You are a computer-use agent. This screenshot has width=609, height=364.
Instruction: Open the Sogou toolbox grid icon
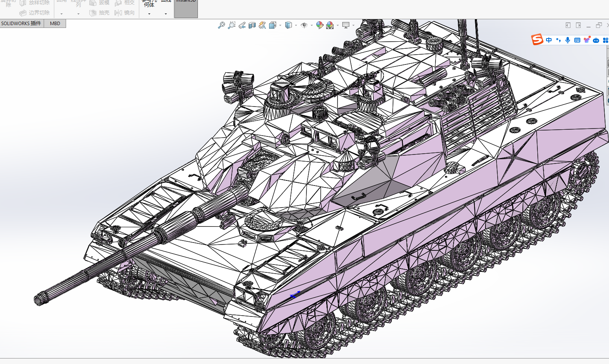605,40
